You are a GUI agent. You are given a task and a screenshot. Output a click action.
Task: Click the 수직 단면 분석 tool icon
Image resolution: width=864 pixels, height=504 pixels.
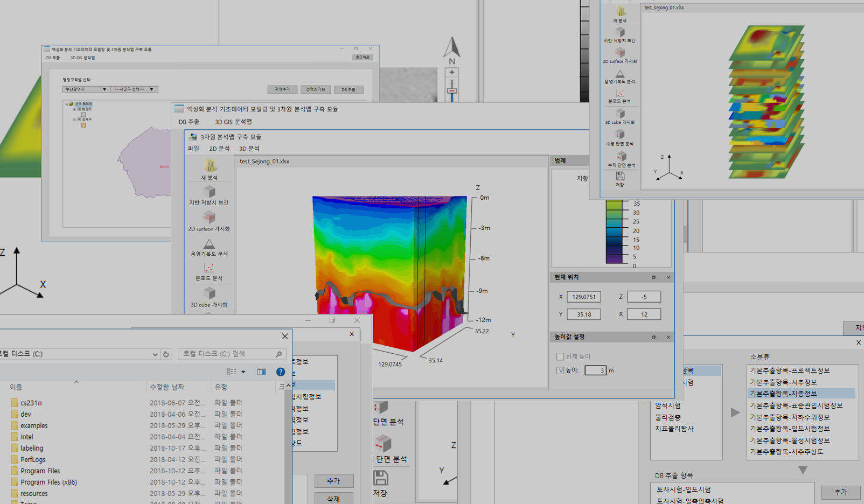tap(621, 156)
